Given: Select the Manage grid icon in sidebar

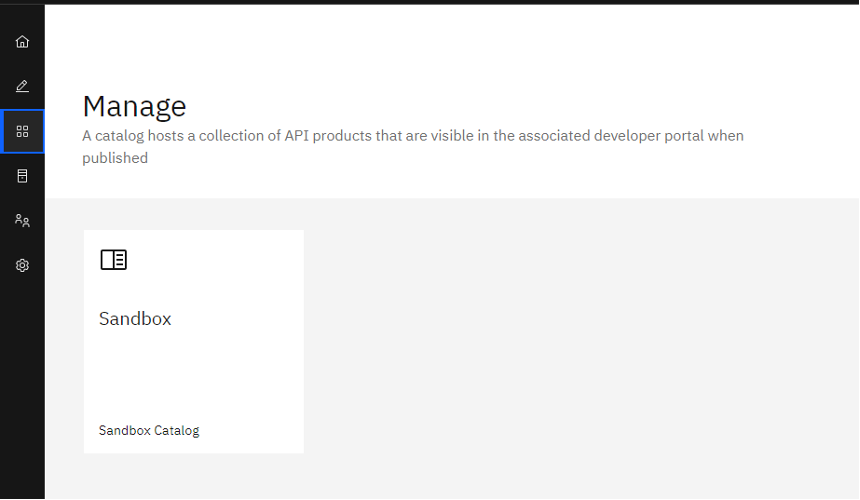Looking at the screenshot, I should (x=22, y=131).
